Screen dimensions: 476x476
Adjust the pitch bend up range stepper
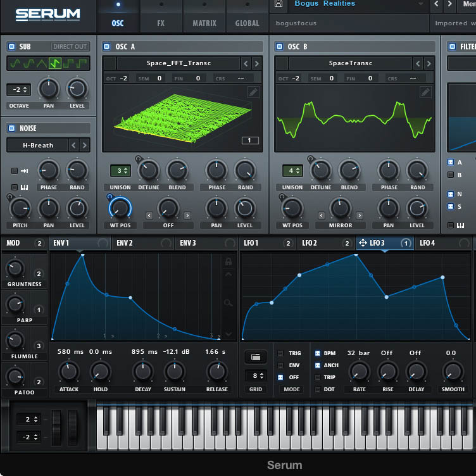pos(29,420)
